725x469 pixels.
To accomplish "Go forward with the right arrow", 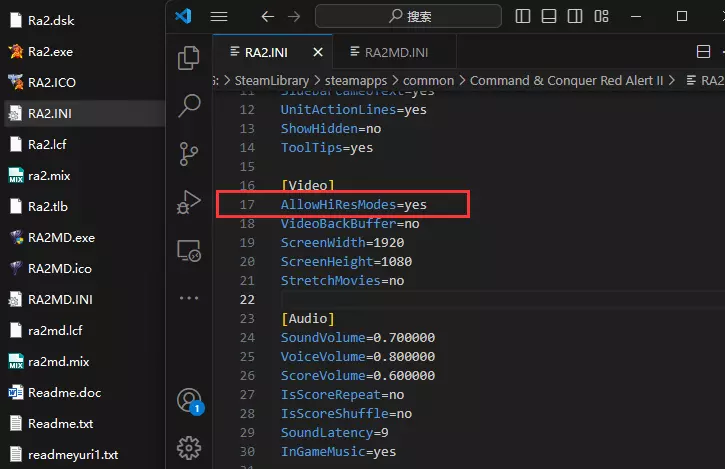I will pyautogui.click(x=294, y=17).
